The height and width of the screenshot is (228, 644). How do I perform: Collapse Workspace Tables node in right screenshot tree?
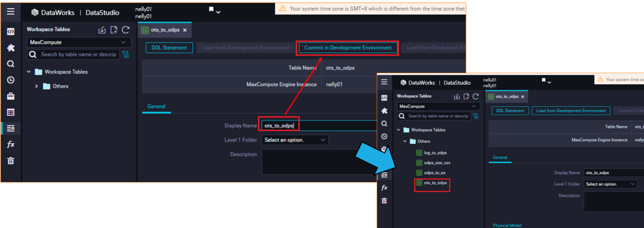point(399,130)
